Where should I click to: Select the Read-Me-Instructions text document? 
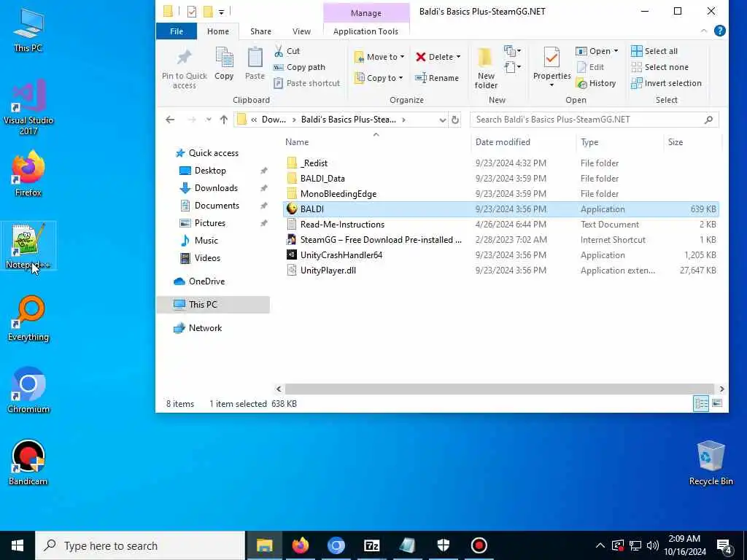coord(500,225)
